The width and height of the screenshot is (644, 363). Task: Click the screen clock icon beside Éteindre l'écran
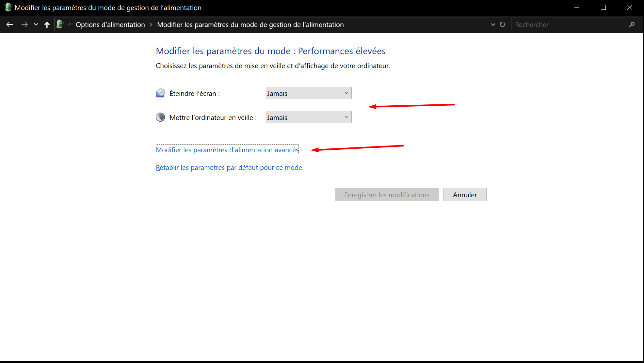(160, 93)
